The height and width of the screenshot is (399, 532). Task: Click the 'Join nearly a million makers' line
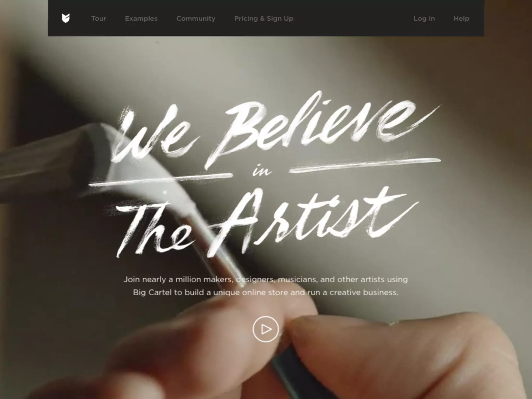[265, 280]
